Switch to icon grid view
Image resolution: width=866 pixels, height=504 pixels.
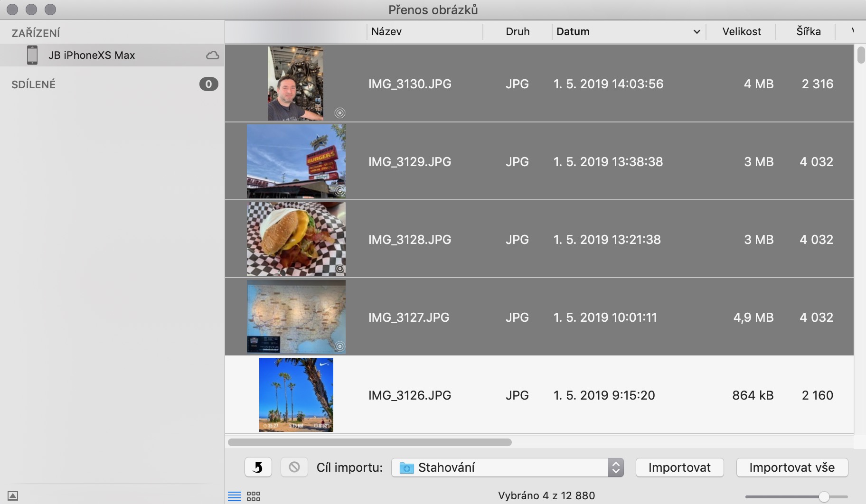(x=254, y=496)
